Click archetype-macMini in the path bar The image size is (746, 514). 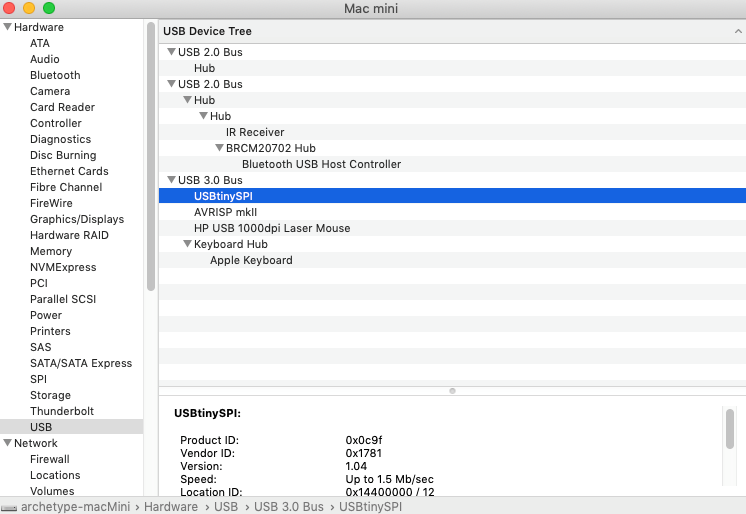point(75,507)
